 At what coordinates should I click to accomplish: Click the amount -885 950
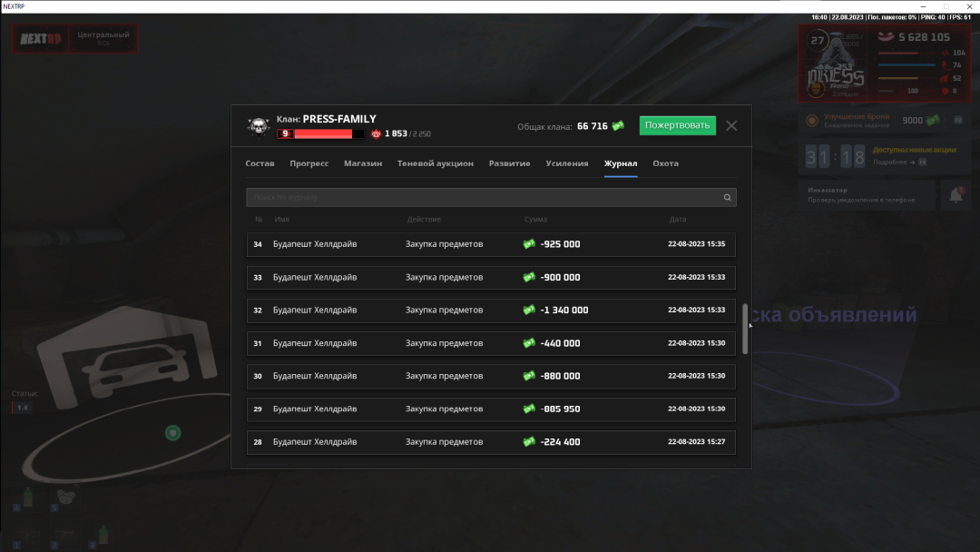[x=560, y=409]
